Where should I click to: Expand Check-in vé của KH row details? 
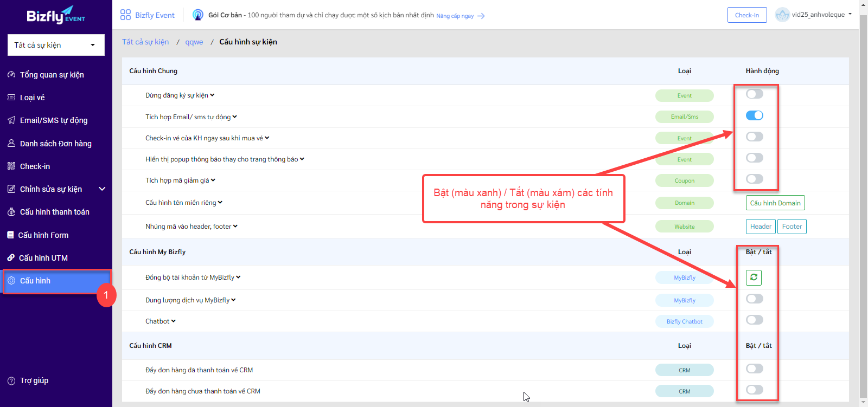click(x=267, y=138)
